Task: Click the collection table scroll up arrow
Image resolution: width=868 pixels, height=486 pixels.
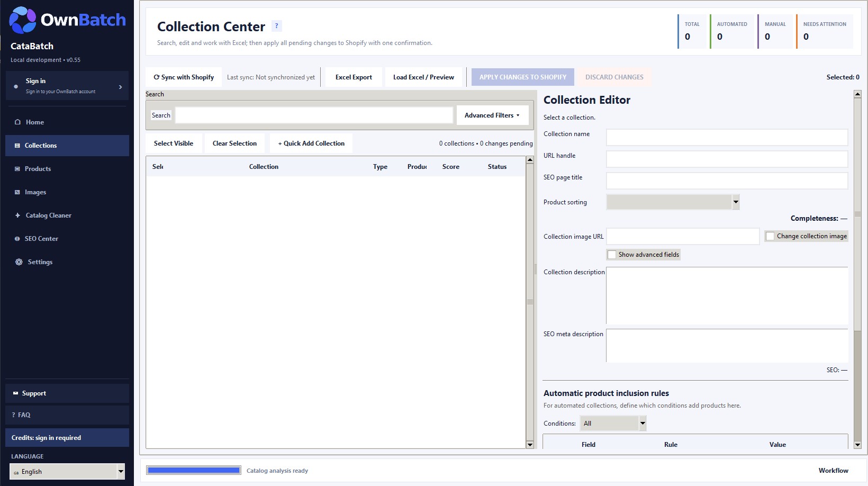Action: coord(530,160)
